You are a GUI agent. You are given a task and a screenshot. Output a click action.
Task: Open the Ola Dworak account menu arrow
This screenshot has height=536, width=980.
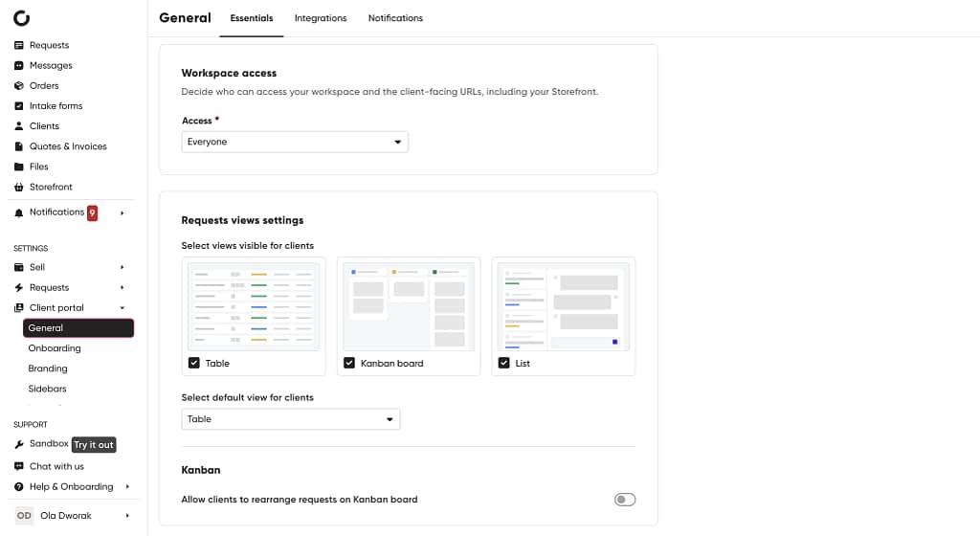point(127,515)
